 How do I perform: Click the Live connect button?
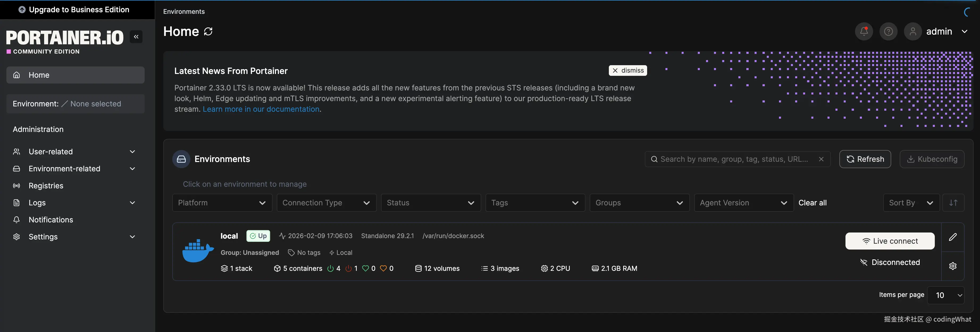889,241
